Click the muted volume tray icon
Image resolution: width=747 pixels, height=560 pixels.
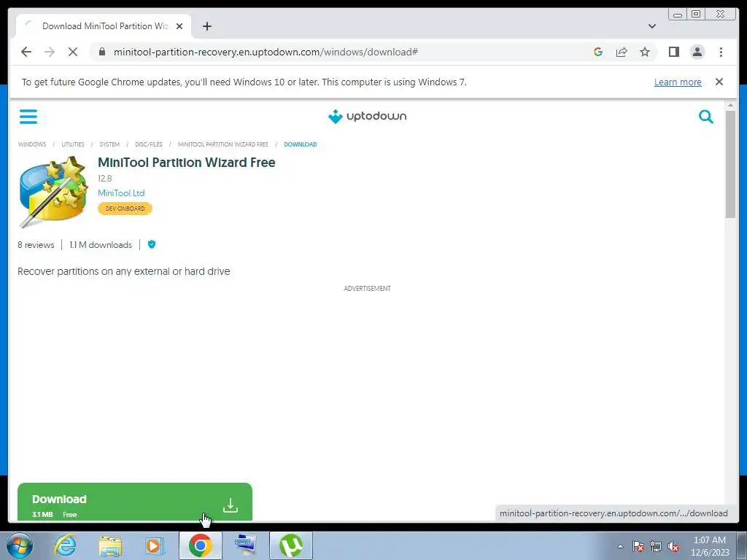pos(673,546)
